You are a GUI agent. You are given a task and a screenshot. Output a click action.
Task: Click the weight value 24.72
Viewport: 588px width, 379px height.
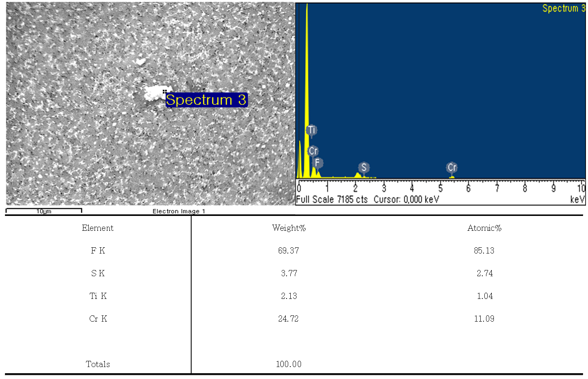(288, 319)
